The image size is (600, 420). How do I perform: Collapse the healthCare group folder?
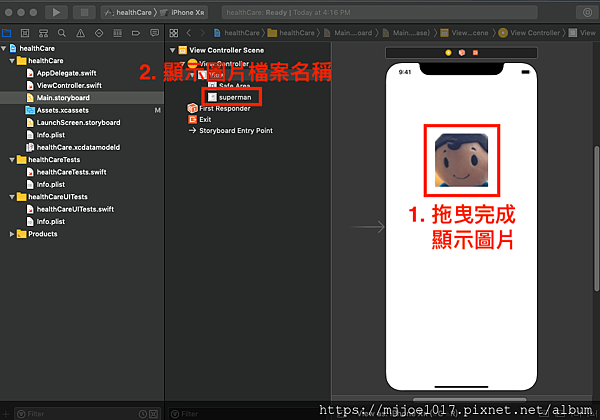click(x=12, y=61)
